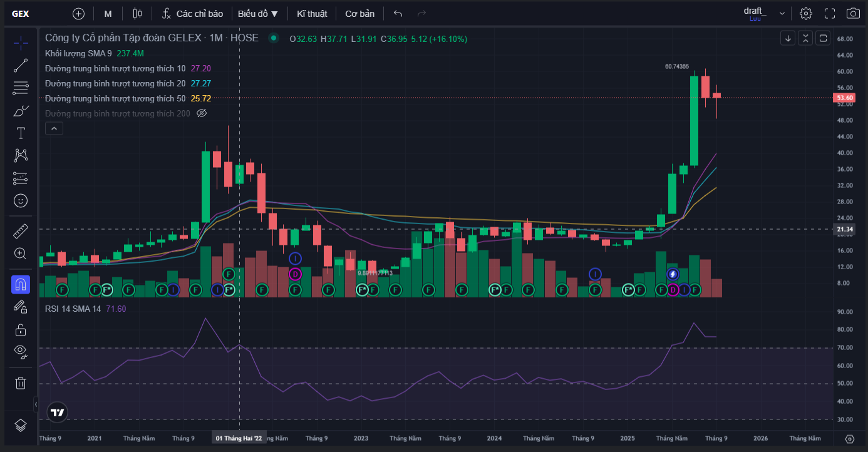Open chart settings gear in top toolbar
The image size is (868, 452).
tap(806, 13)
